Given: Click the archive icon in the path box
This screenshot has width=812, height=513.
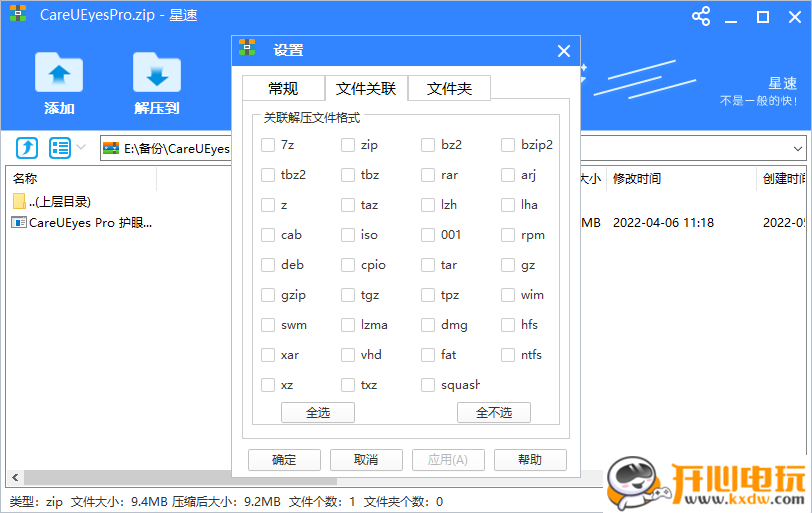Looking at the screenshot, I should 111,149.
